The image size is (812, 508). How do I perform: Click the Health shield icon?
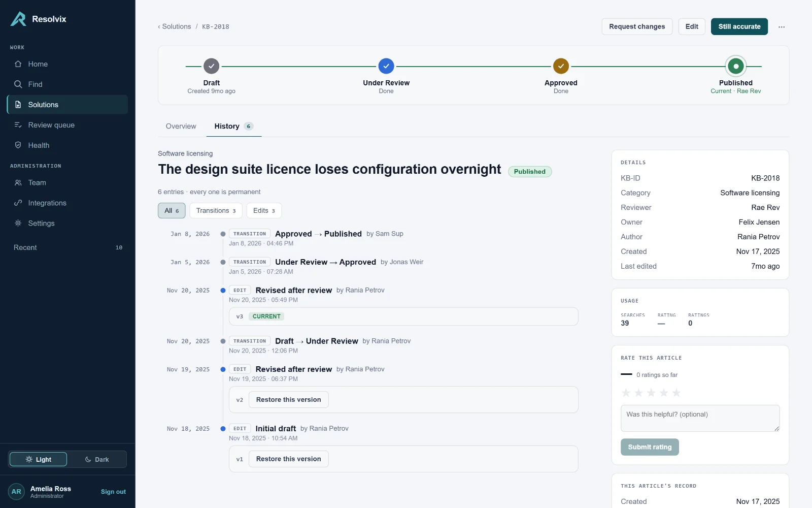[x=18, y=145]
